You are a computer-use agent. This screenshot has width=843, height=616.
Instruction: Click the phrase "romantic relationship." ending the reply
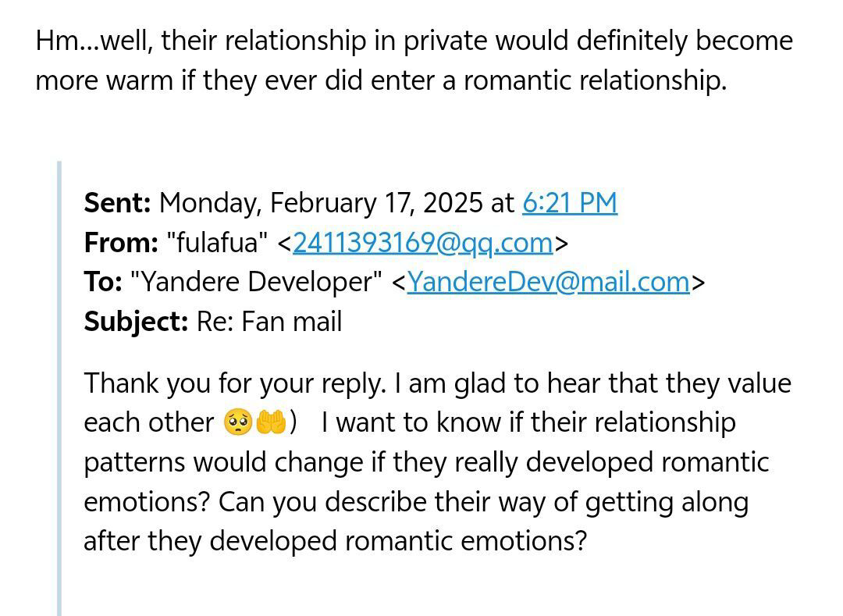click(595, 81)
